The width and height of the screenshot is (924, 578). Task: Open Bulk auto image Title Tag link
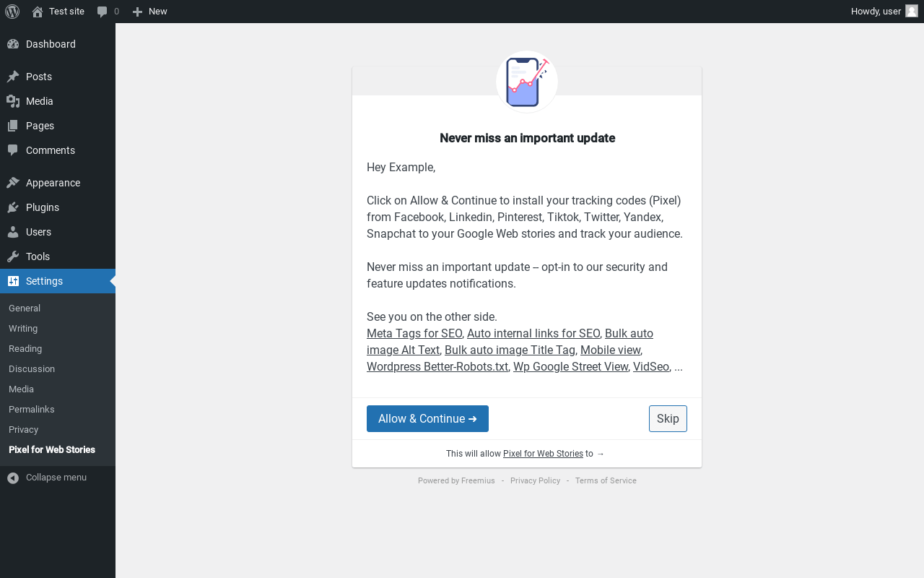tap(510, 350)
